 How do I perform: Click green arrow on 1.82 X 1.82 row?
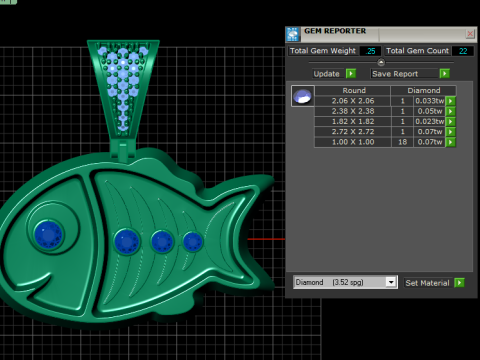[x=451, y=122]
